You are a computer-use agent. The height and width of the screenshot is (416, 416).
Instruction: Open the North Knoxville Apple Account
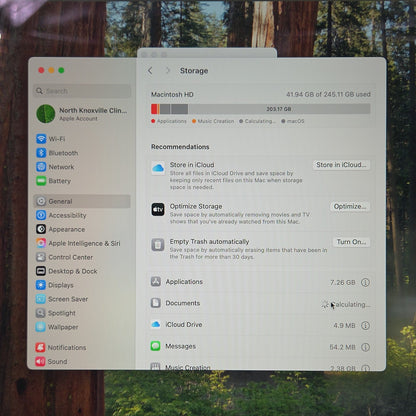click(x=82, y=114)
